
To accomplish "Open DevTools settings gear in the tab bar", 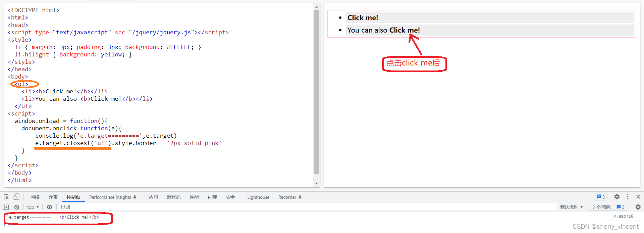I will point(617,197).
